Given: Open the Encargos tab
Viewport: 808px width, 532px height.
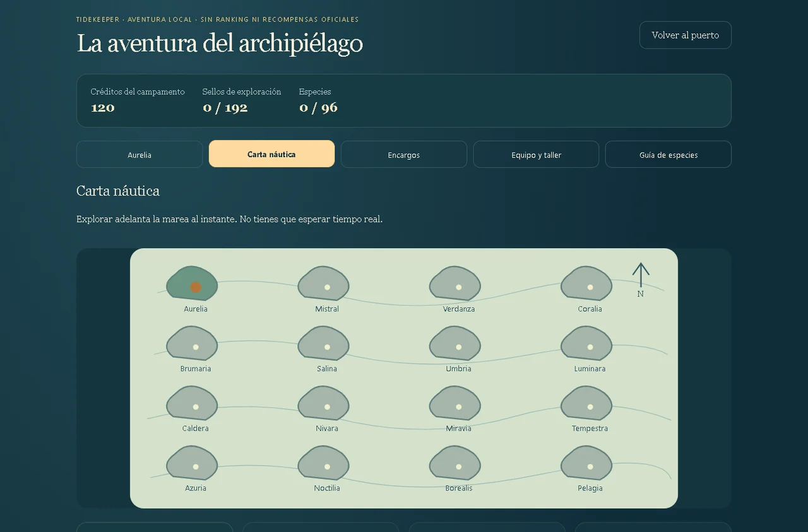Looking at the screenshot, I should [x=404, y=155].
